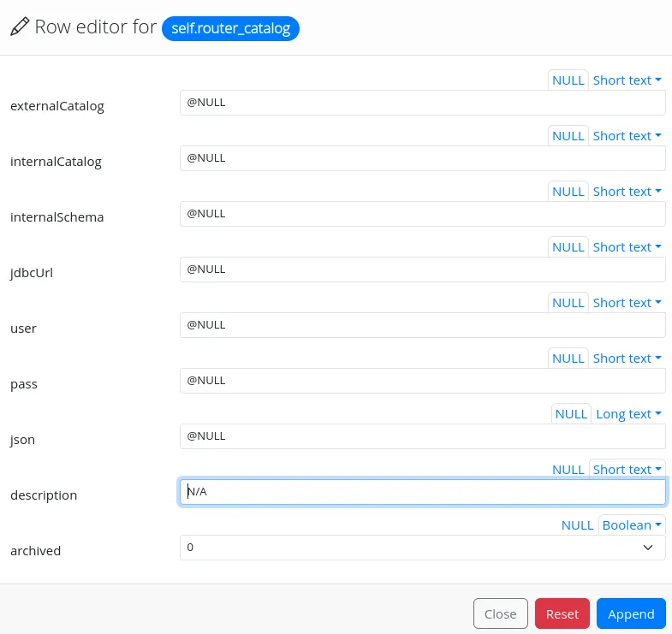Toggle NULL for the archived field
Viewport: 672px width, 634px height.
point(577,525)
